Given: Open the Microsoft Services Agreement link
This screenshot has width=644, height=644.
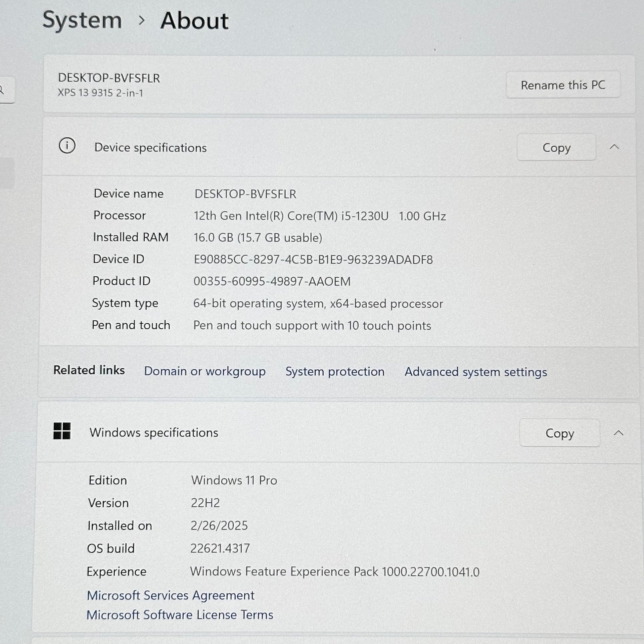Looking at the screenshot, I should tap(170, 595).
